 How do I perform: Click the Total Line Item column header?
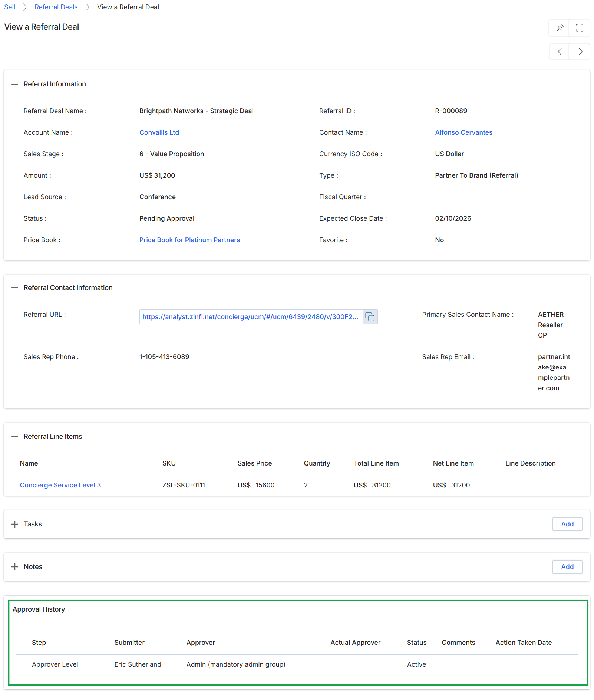pos(376,463)
